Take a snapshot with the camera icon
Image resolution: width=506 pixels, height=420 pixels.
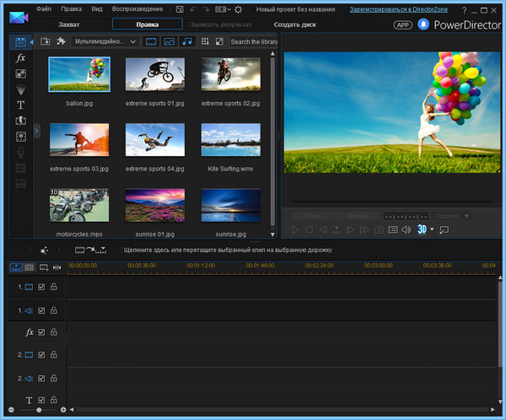379,229
